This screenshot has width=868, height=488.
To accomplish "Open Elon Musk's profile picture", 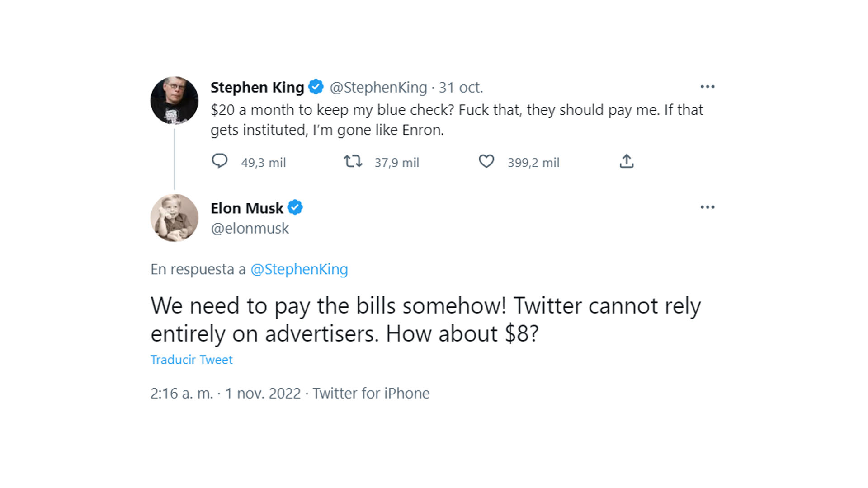I will coord(175,218).
